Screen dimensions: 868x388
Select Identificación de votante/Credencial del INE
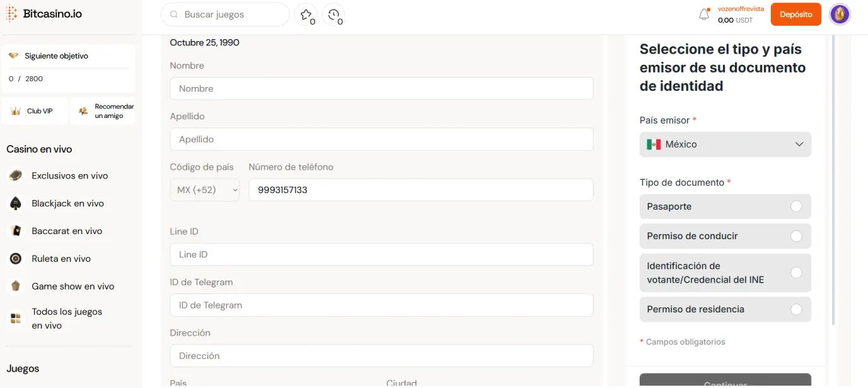tap(796, 273)
